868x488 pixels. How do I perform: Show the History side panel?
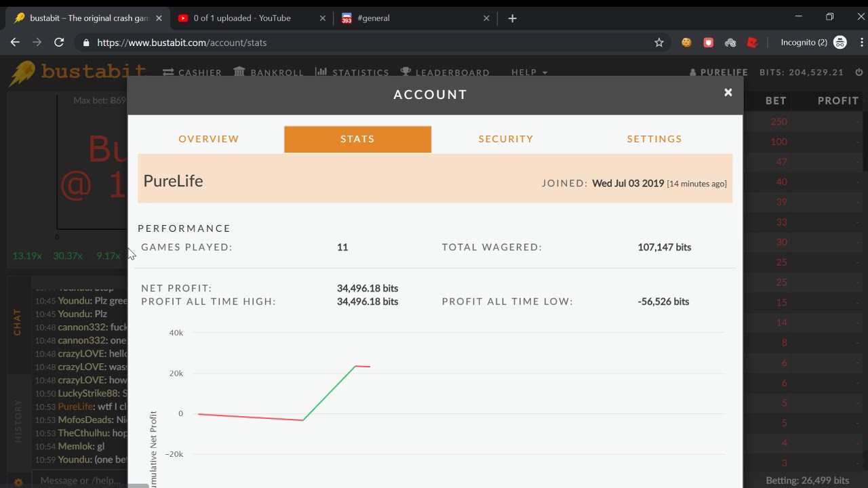pos(18,420)
